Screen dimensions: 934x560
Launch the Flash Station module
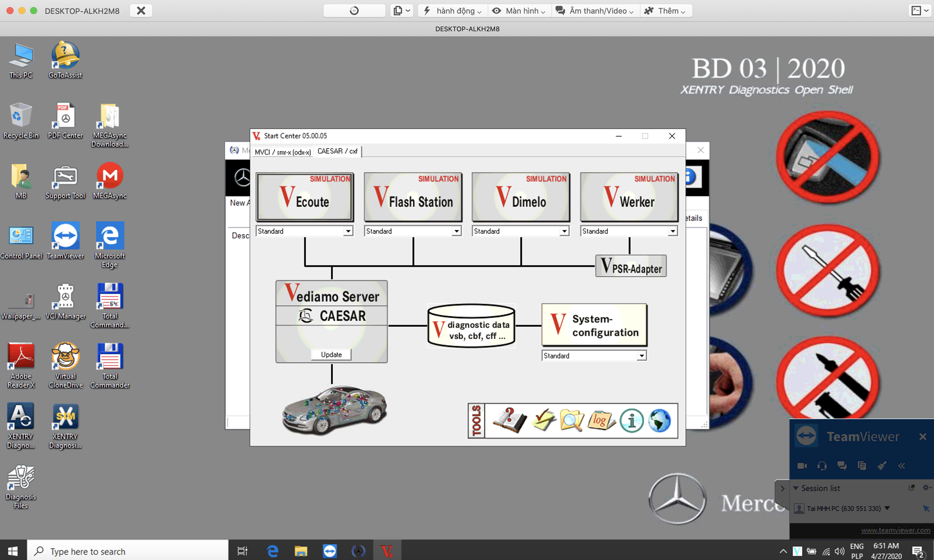coord(413,197)
